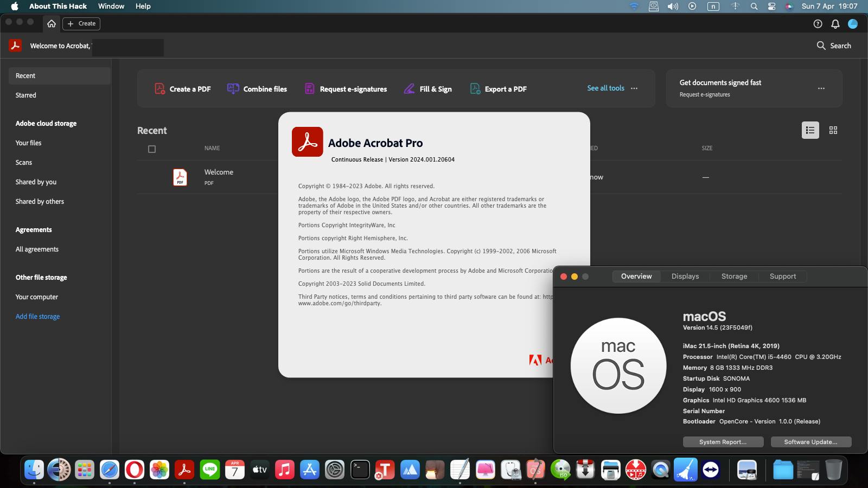Screen dimensions: 868x488
Task: Open Spotlight search in menu bar
Action: 754,6
